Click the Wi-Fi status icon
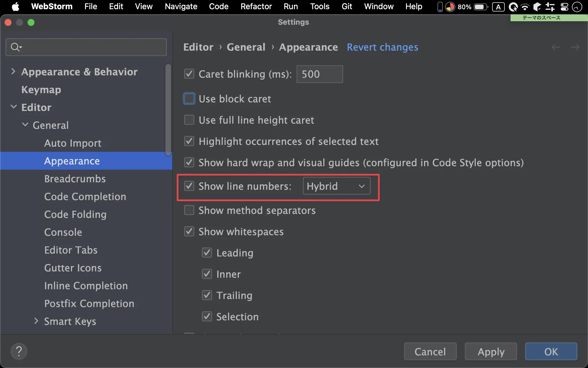588x368 pixels. click(525, 7)
